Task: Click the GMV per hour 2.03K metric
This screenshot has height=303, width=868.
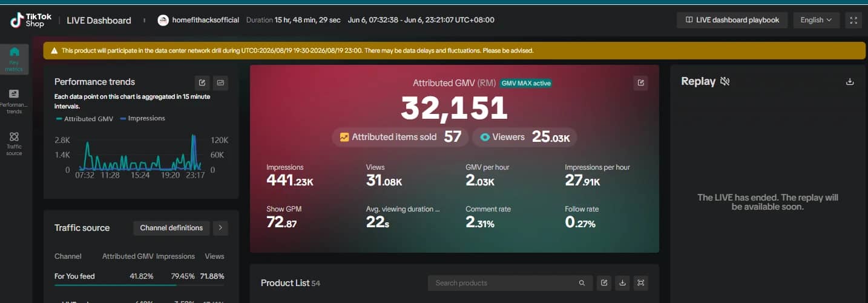Action: (x=487, y=175)
